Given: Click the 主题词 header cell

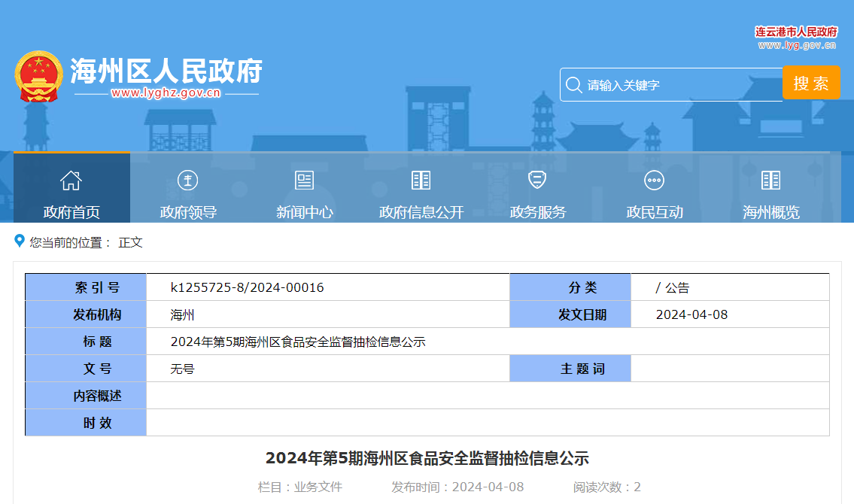Looking at the screenshot, I should click(570, 369).
